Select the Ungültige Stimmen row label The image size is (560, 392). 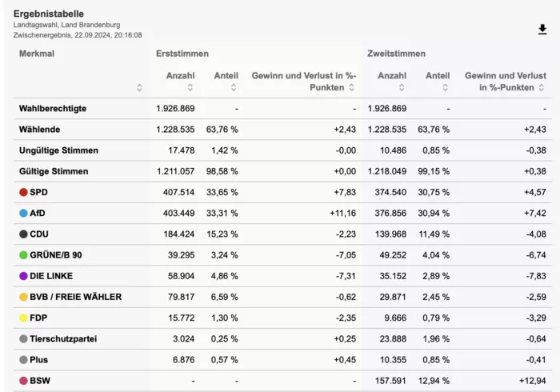(x=58, y=150)
